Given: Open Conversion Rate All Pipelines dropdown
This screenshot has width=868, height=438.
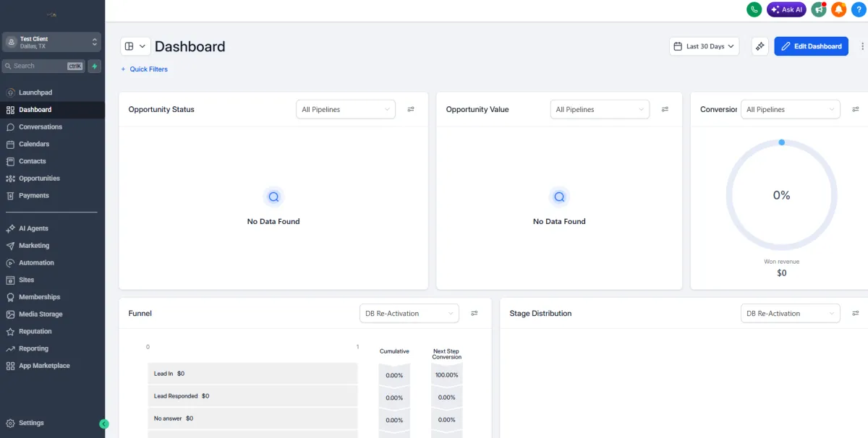Looking at the screenshot, I should (790, 109).
